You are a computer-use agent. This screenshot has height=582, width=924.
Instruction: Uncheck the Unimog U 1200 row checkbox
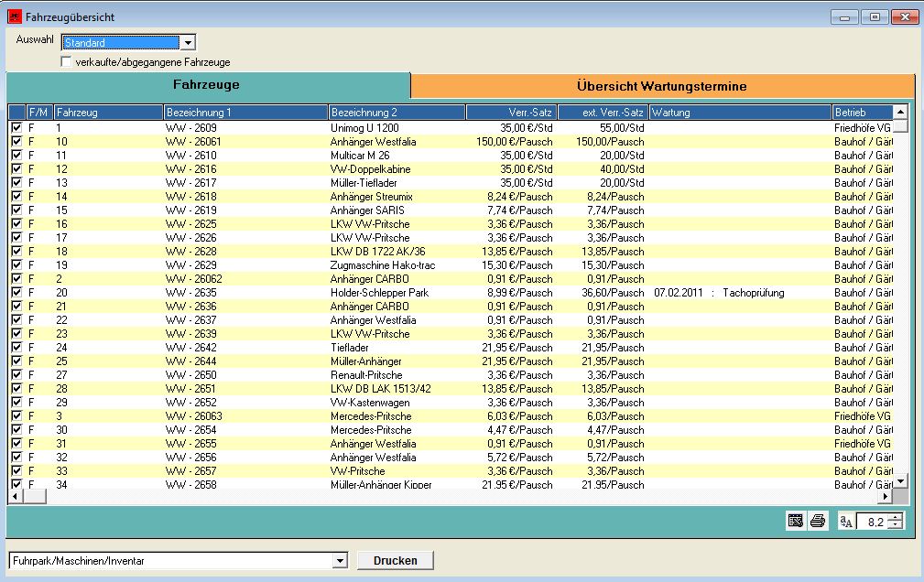pyautogui.click(x=16, y=128)
